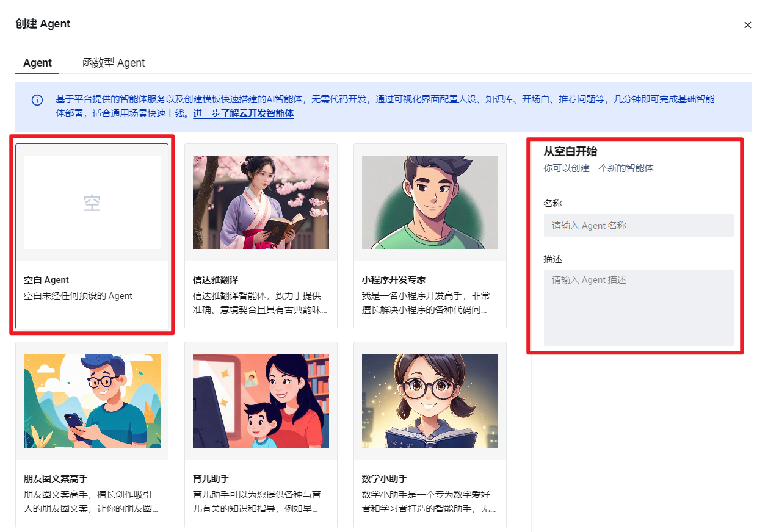Select the 小程序开发专家 template image
768x532 pixels.
(430, 202)
